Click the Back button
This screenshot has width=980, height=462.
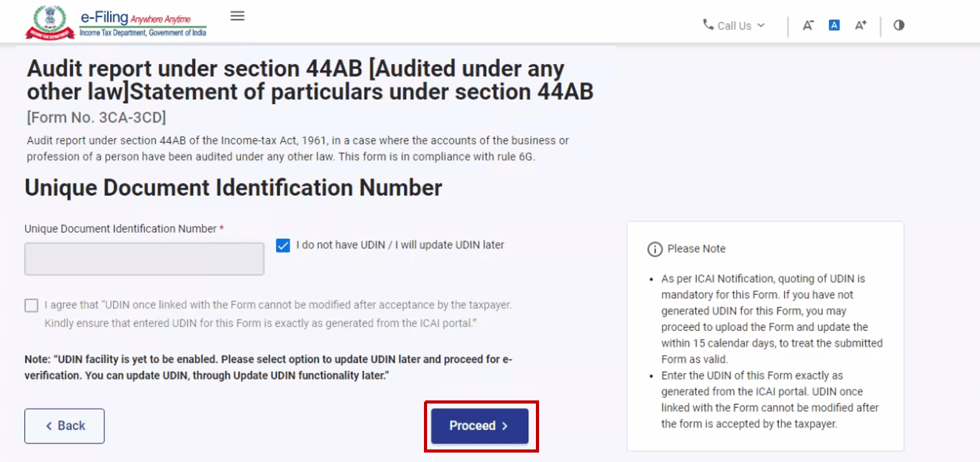coord(64,426)
